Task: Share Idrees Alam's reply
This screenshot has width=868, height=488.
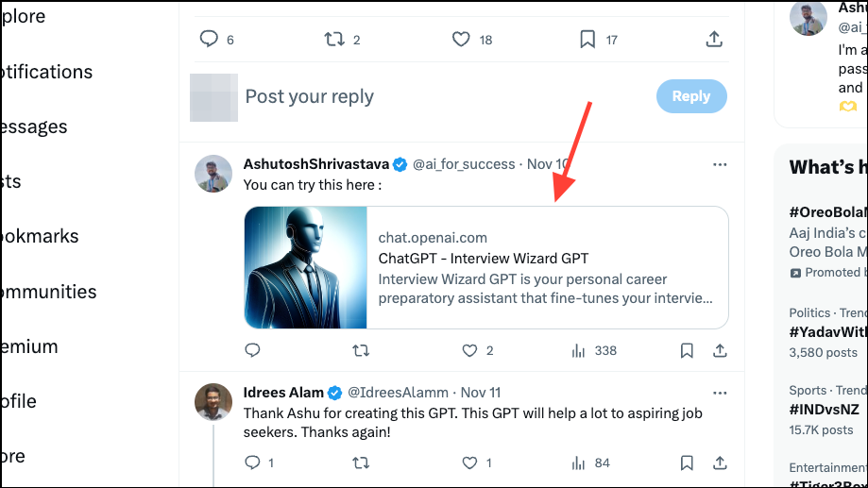Action: pos(720,463)
